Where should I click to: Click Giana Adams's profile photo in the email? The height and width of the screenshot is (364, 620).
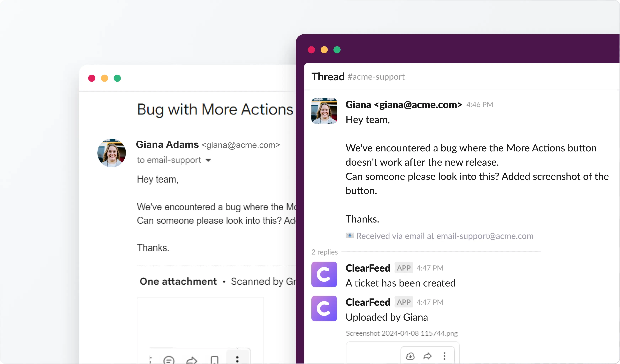click(111, 153)
